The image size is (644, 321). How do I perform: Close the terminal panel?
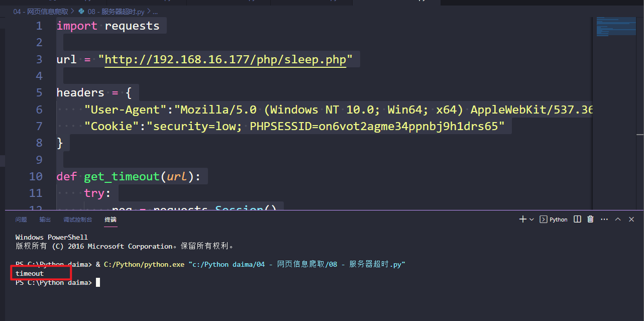click(x=631, y=219)
